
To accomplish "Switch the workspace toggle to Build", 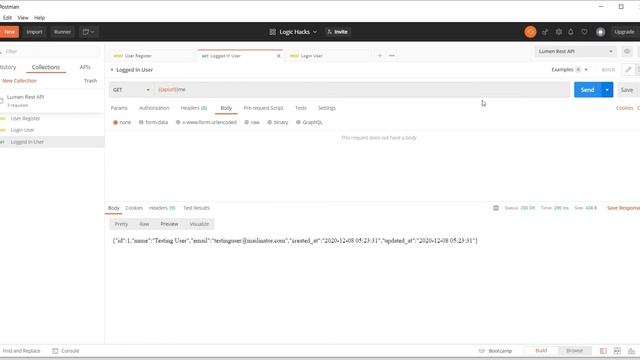I will tap(541, 351).
